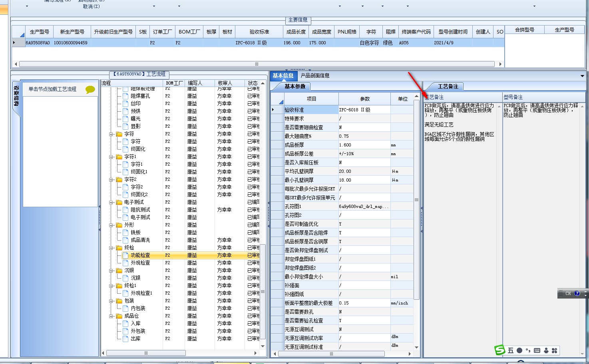Click the 包装 folder icon
This screenshot has width=589, height=364.
[x=119, y=301]
